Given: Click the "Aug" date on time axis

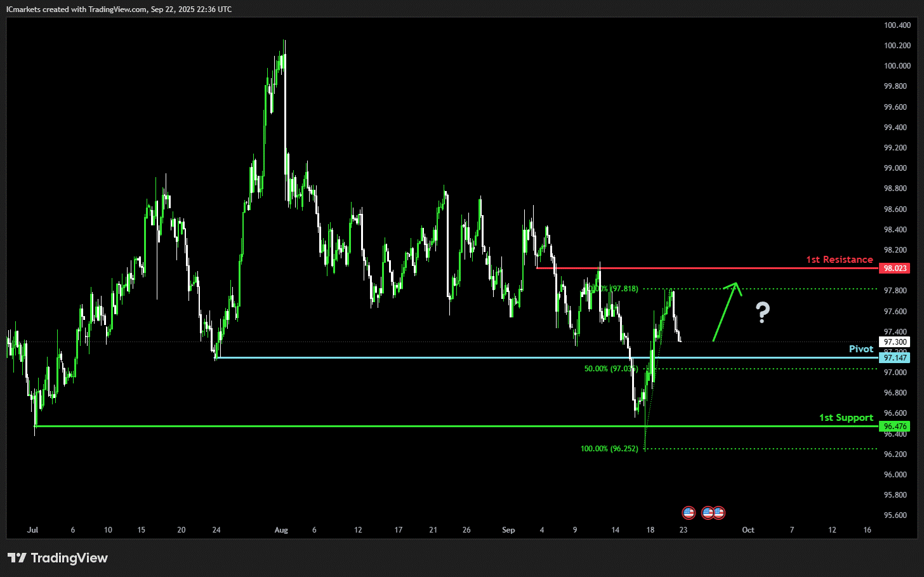Looking at the screenshot, I should point(281,530).
